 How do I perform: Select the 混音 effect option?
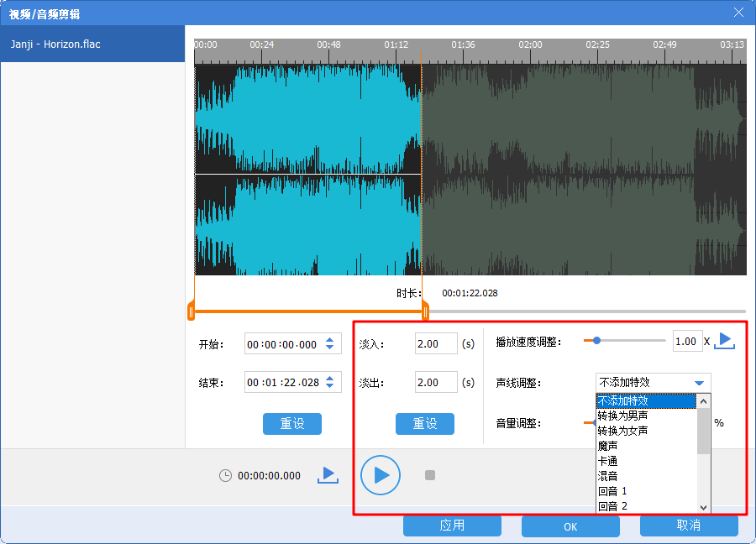point(646,476)
